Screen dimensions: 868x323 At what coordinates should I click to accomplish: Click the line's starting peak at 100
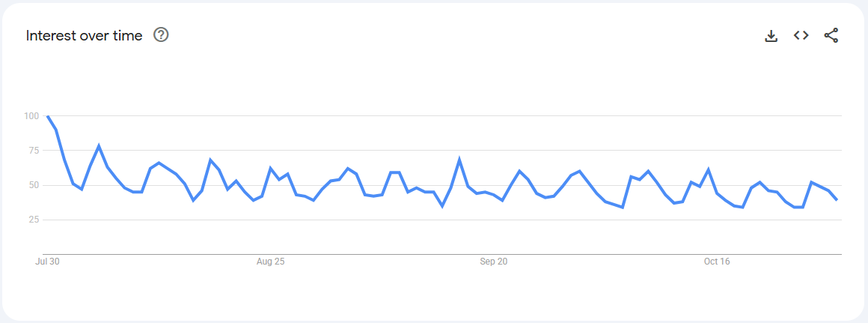pyautogui.click(x=47, y=116)
